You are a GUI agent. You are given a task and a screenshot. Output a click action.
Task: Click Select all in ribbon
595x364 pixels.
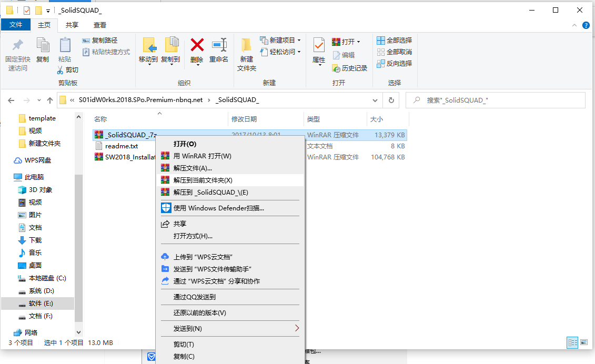[x=394, y=40]
